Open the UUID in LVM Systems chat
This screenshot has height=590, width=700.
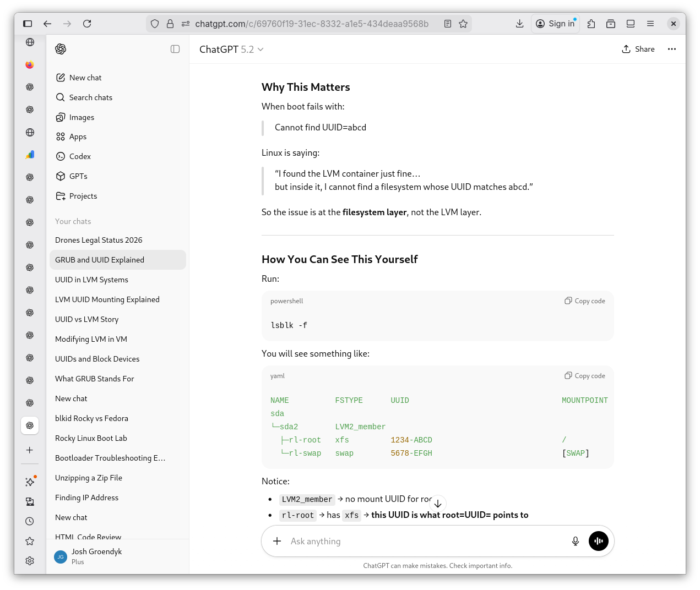91,280
